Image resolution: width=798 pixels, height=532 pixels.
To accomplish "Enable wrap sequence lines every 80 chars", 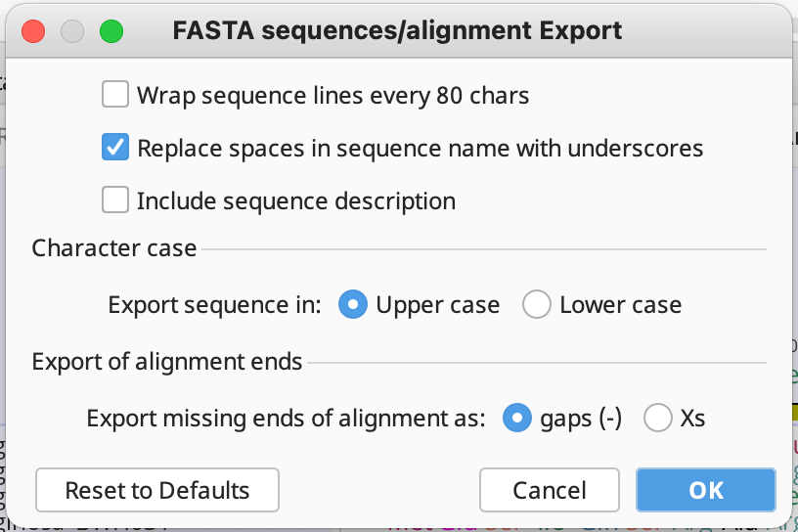I will 115,95.
